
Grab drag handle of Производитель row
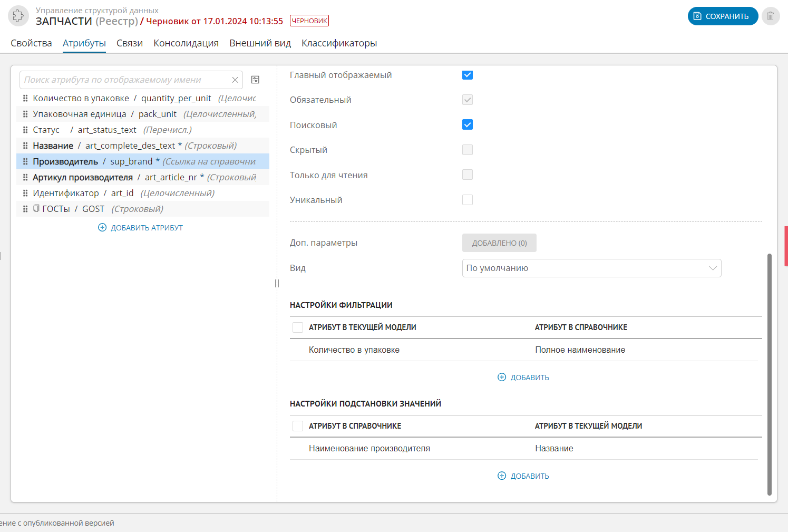pos(25,161)
